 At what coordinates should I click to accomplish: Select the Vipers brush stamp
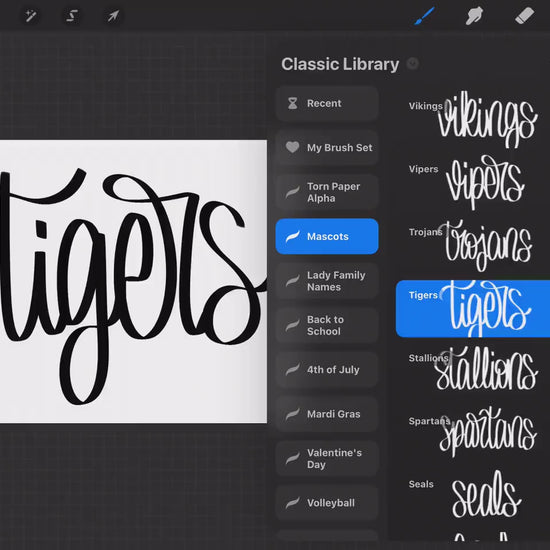[473, 182]
